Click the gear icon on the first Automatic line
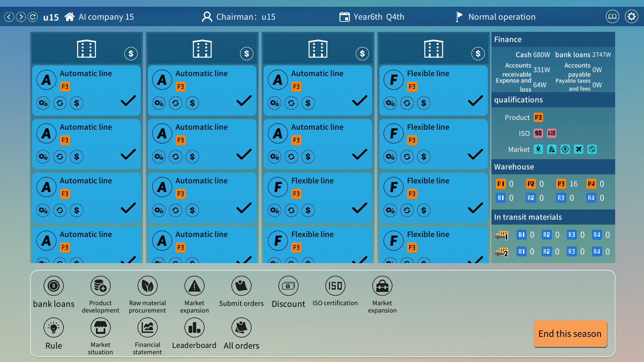 [x=43, y=103]
